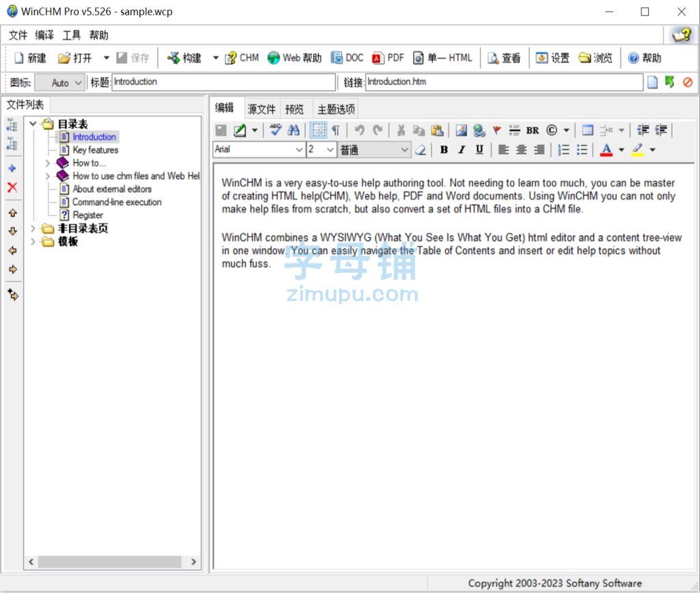Click the copy icon in editor toolbar

coord(418,130)
